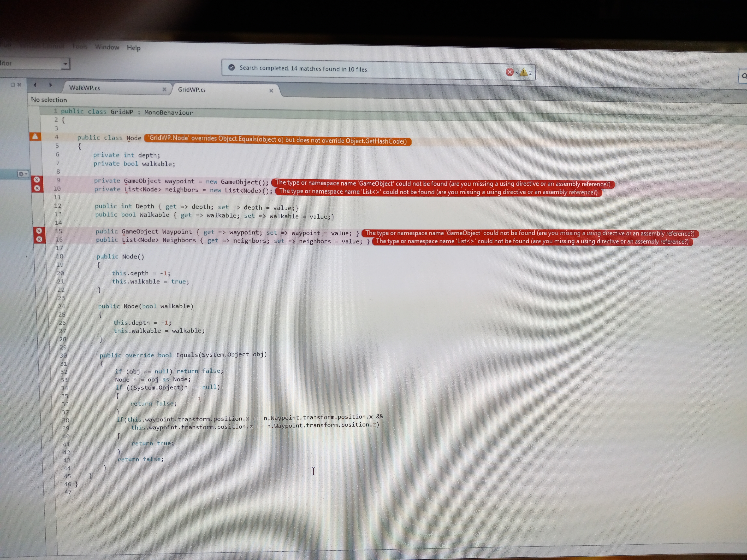Navigate back with left arrow button

pos(35,85)
